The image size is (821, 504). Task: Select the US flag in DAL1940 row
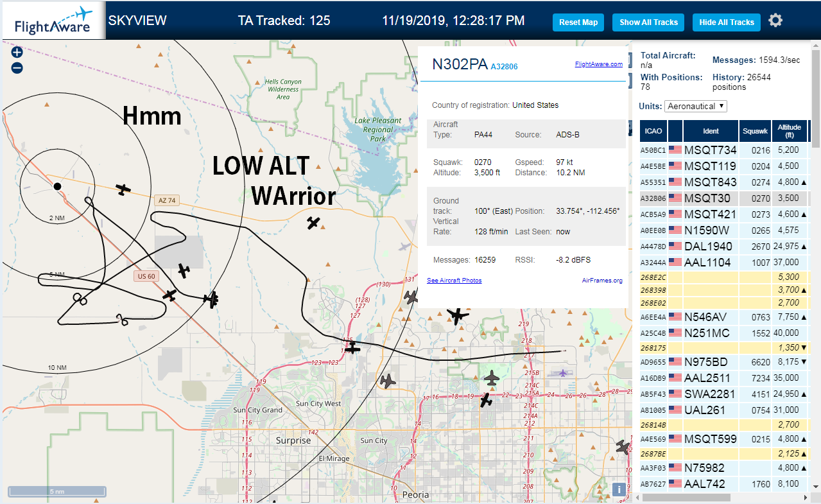click(675, 246)
